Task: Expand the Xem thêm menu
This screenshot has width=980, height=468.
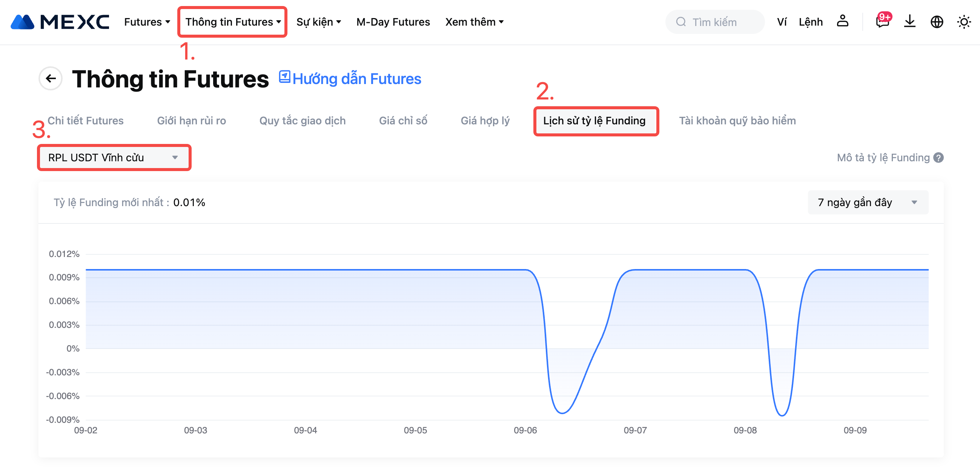Action: tap(474, 22)
